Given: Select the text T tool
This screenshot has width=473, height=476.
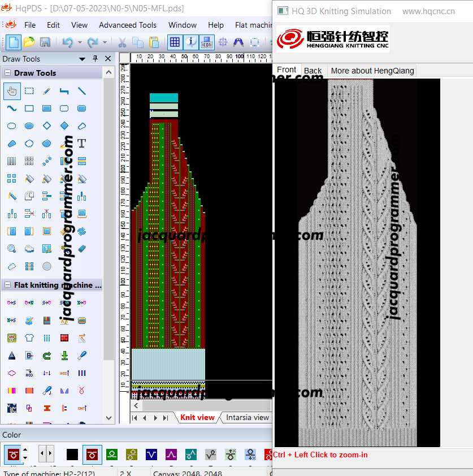Looking at the screenshot, I should (81, 143).
